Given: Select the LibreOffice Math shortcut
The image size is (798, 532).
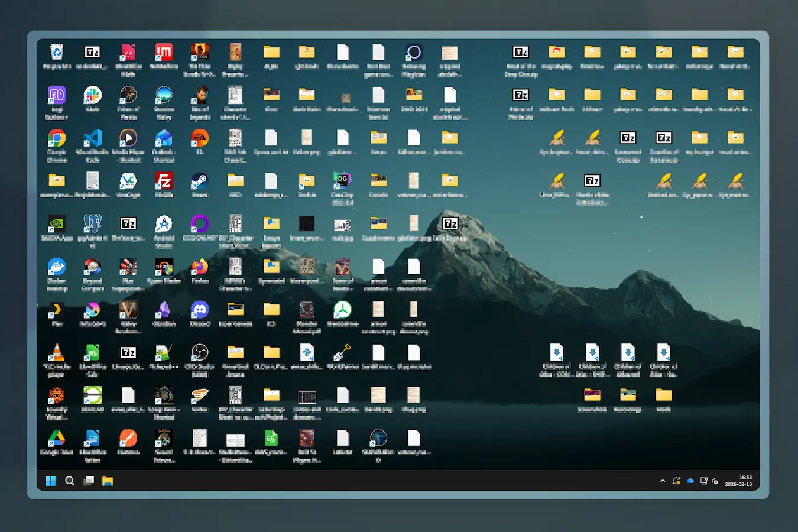Looking at the screenshot, I should [128, 53].
